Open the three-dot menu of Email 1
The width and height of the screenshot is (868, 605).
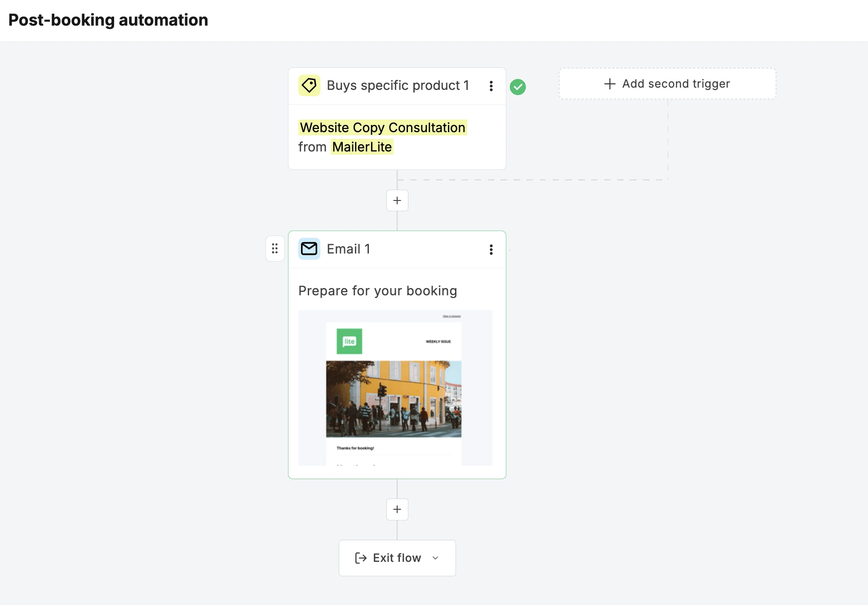coord(491,249)
